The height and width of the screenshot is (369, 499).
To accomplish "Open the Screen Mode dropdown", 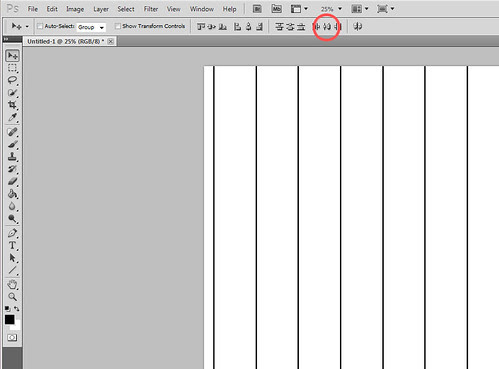I will click(x=386, y=9).
